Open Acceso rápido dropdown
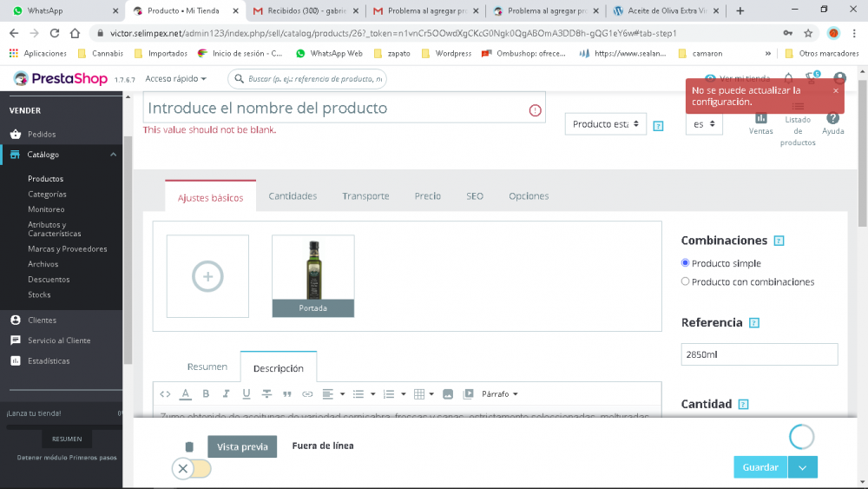Viewport: 868px width, 489px height. coord(175,79)
